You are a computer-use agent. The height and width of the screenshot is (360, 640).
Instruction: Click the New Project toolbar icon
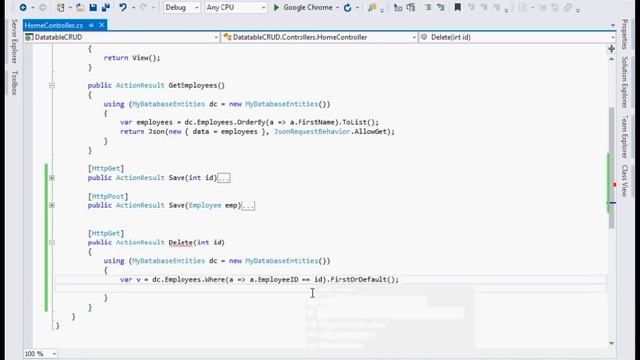coord(60,7)
